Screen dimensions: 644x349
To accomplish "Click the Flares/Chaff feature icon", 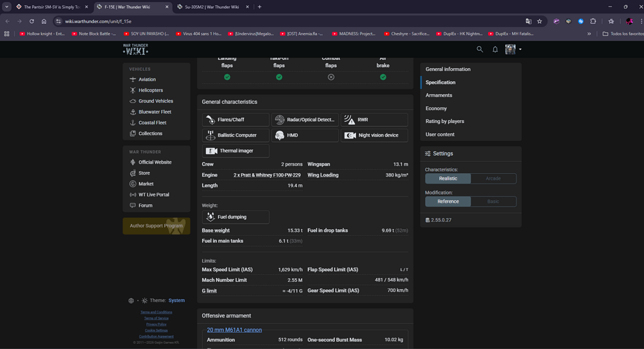I will point(211,120).
